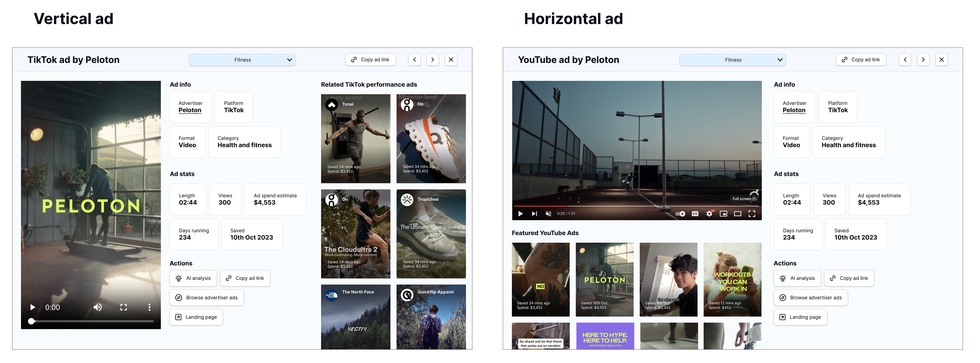Toggle YouTube autoplay switch

pyautogui.click(x=680, y=214)
